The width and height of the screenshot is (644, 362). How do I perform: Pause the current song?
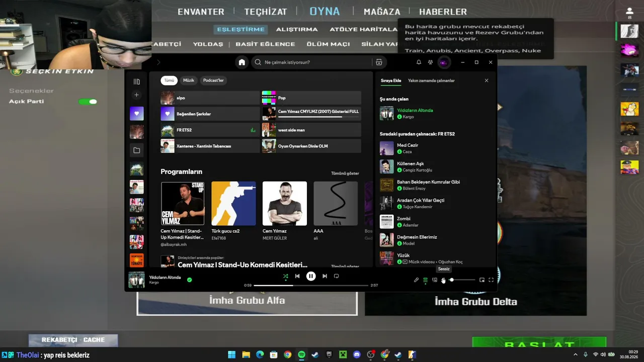pos(311,276)
